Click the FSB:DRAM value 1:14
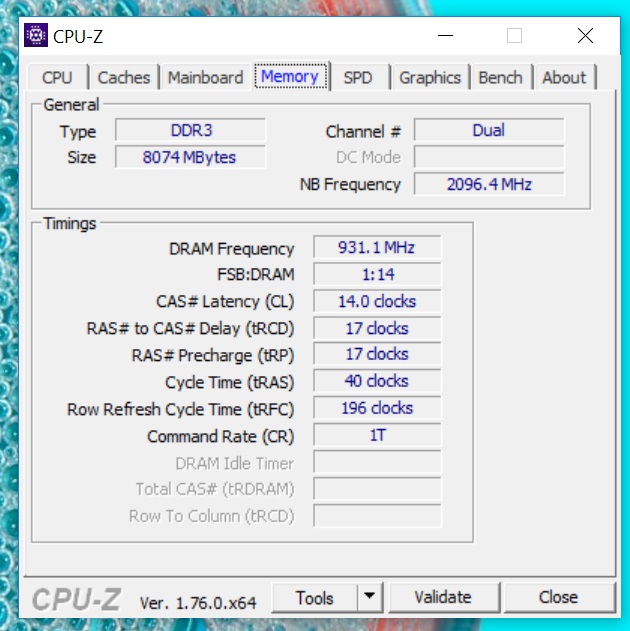Screen dimensions: 630x631 click(x=377, y=274)
